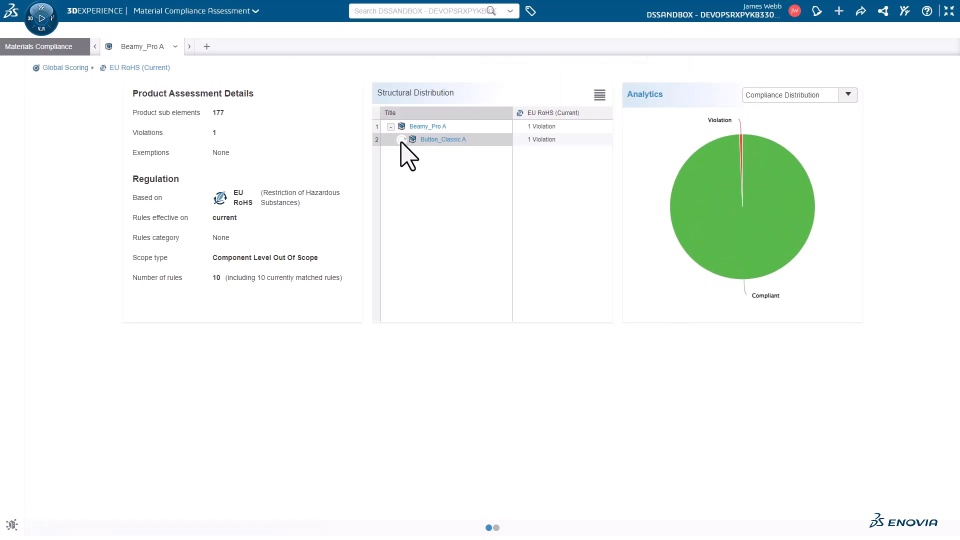Click Beamy_Pro A tab product icon

tap(108, 47)
